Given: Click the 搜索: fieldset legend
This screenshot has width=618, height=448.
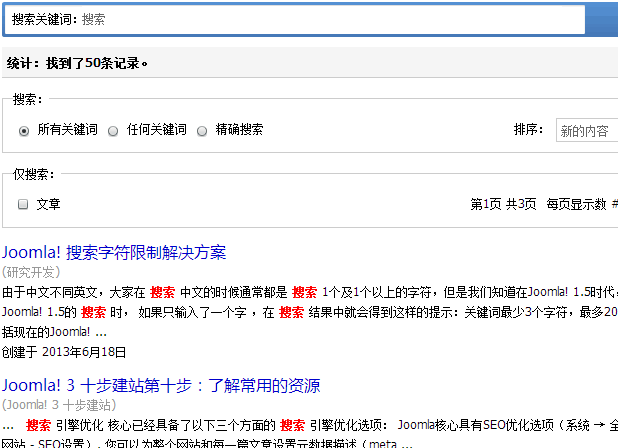Looking at the screenshot, I should coord(27,99).
